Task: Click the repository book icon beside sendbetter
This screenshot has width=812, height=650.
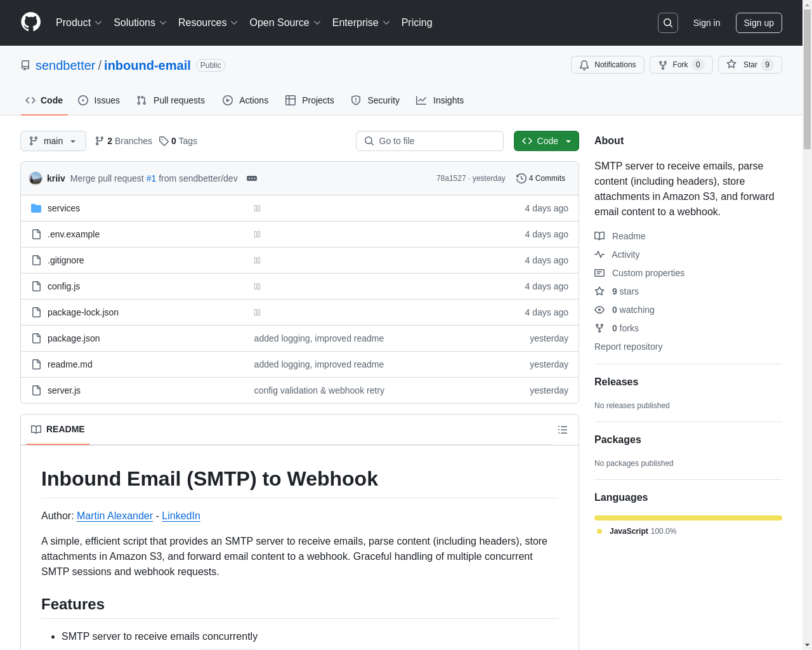Action: pyautogui.click(x=25, y=65)
